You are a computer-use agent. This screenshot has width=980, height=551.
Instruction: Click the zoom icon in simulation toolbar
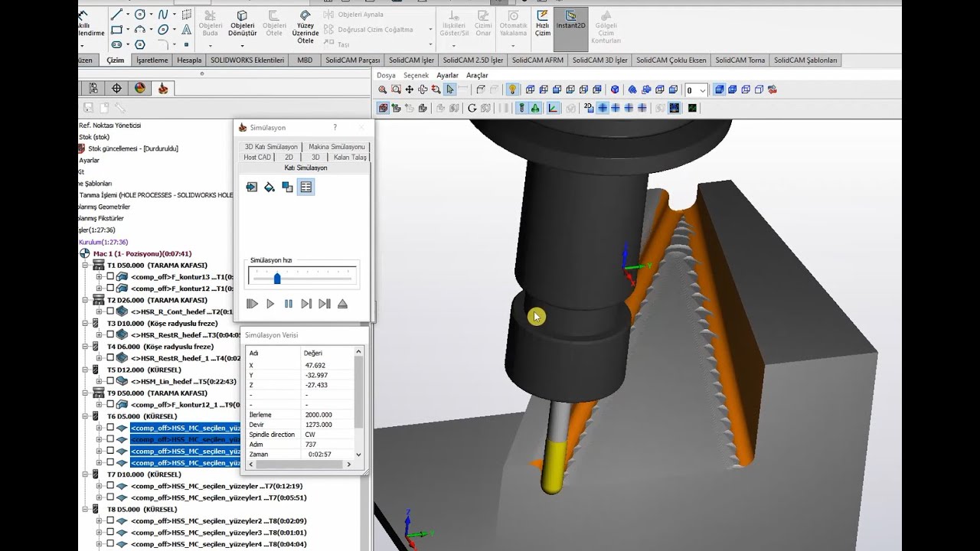tap(383, 90)
